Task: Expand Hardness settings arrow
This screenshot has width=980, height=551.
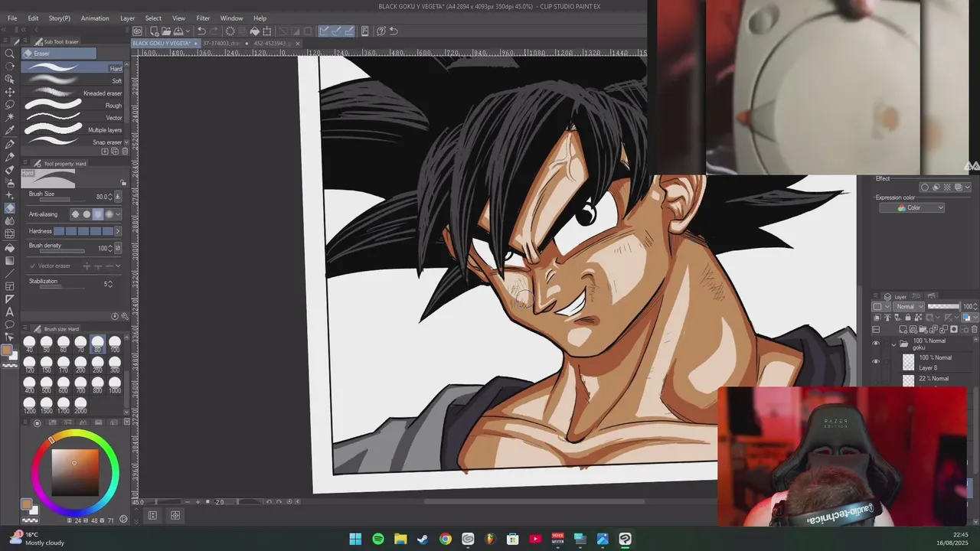Action: click(x=118, y=231)
